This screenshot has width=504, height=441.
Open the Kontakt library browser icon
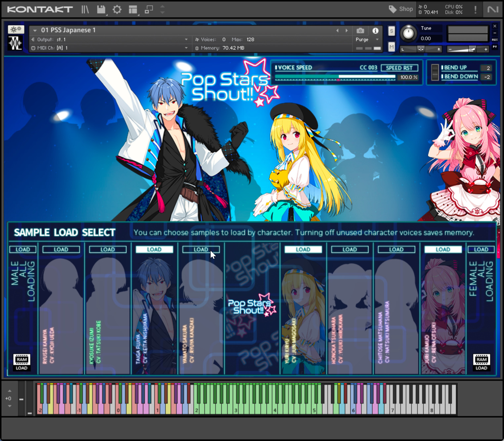coord(85,9)
